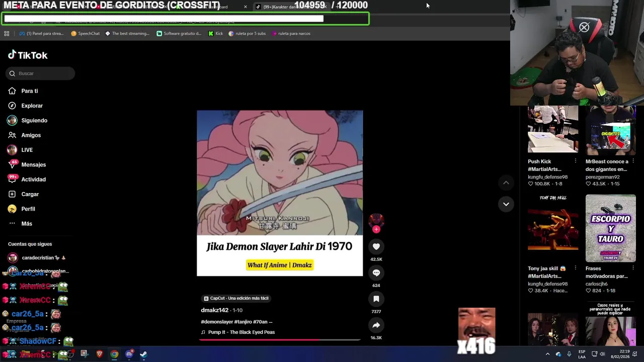Click microphone tray icon
644x362 pixels.
(569, 354)
